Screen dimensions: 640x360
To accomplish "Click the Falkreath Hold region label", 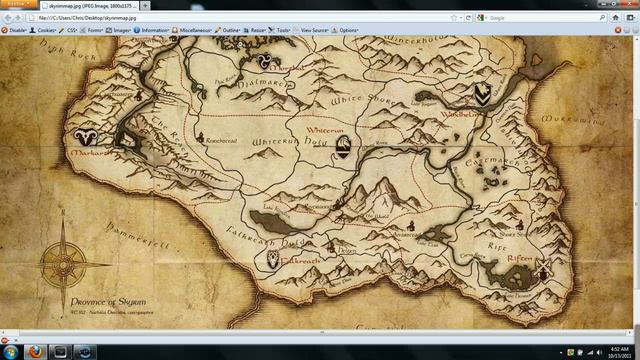I will [x=265, y=239].
